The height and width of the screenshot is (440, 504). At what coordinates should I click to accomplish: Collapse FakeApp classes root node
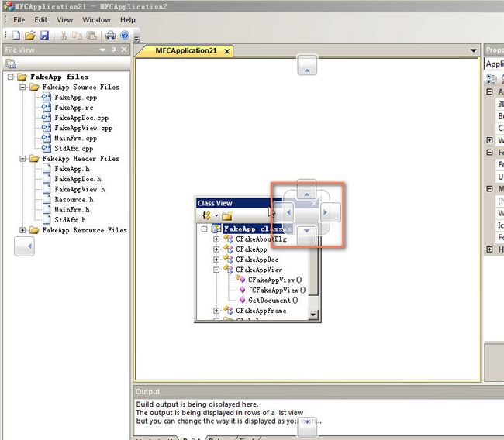[204, 229]
